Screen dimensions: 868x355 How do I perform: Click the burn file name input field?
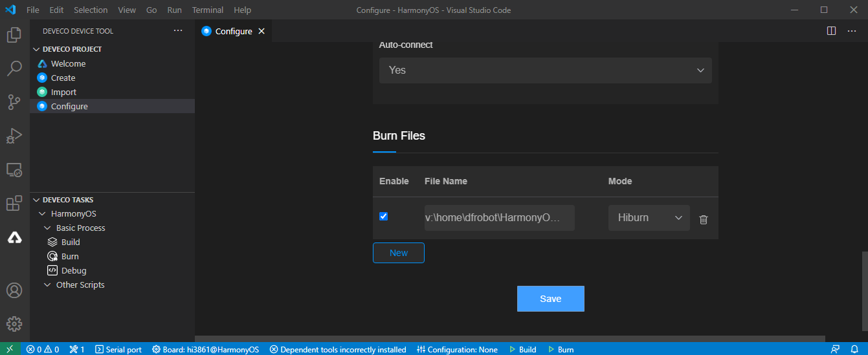click(x=499, y=218)
